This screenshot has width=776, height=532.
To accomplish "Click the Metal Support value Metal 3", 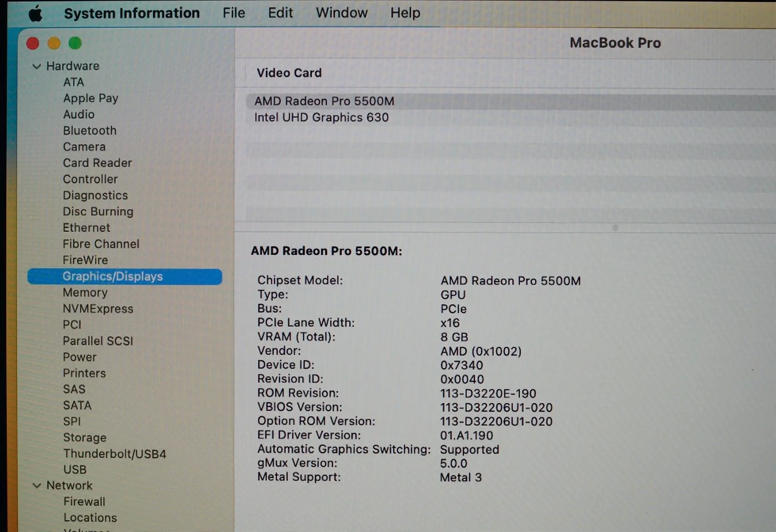I will coord(461,478).
